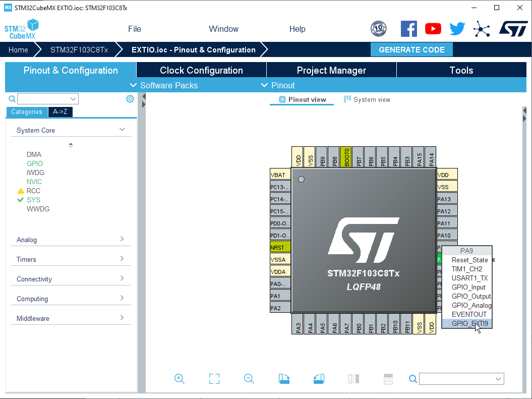
Task: Switch to Tools tab
Action: (461, 70)
